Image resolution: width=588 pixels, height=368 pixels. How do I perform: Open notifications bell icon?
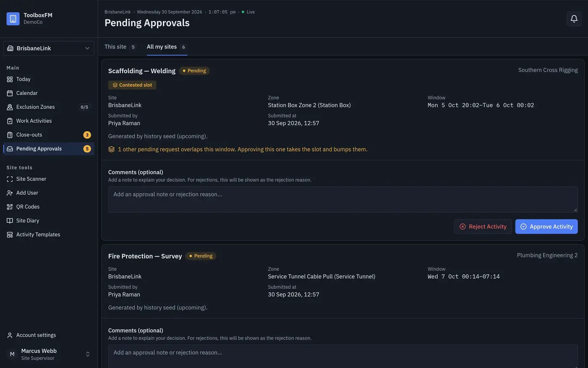click(x=574, y=19)
